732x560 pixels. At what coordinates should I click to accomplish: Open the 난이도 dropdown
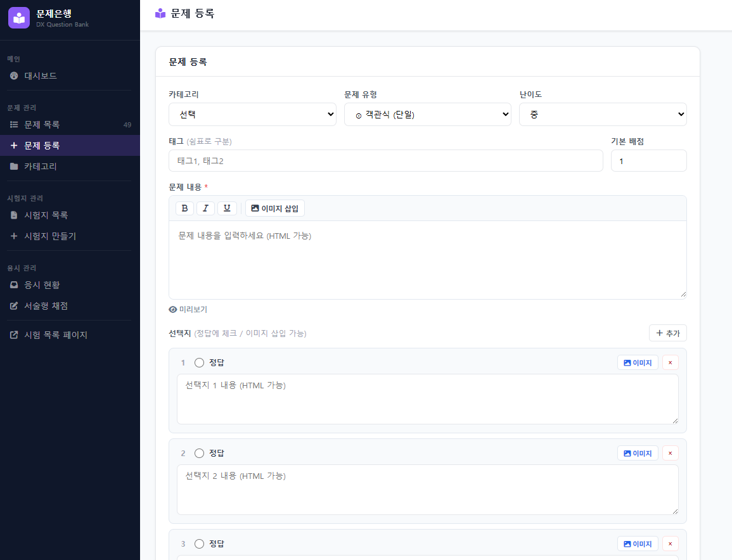(x=603, y=114)
